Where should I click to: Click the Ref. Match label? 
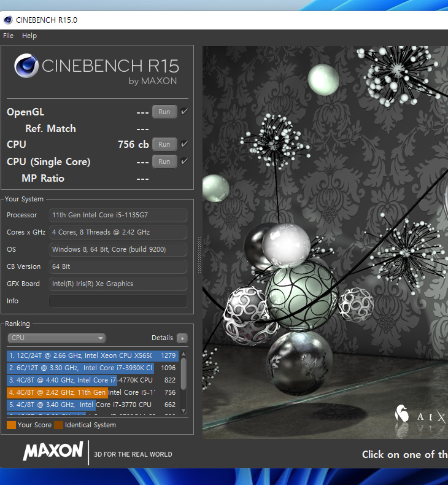coord(50,129)
